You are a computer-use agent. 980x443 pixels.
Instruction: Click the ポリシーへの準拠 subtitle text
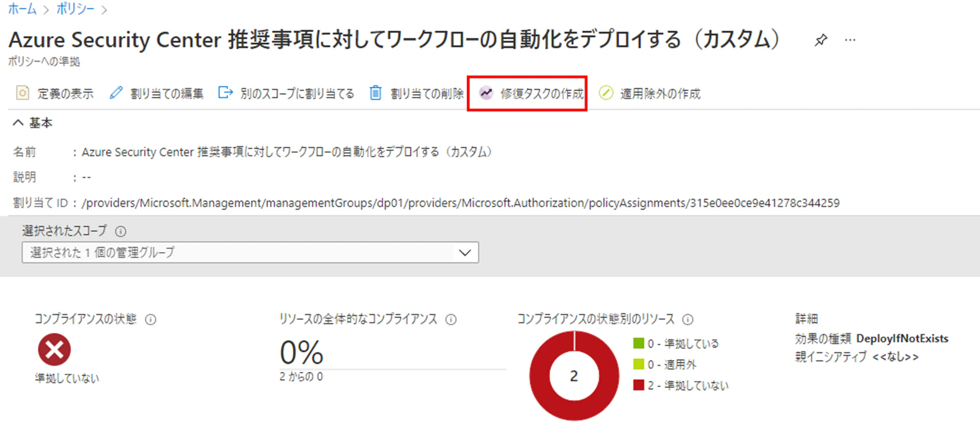44,62
